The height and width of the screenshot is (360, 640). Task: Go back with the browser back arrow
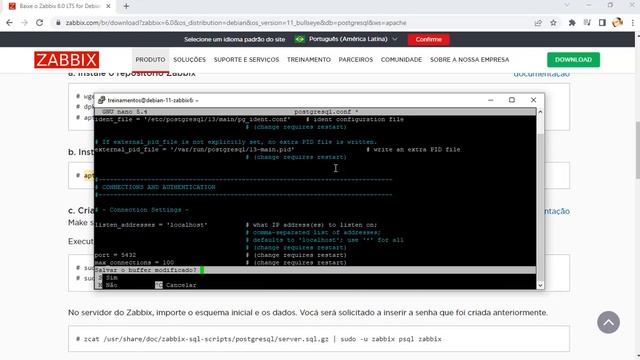9,23
